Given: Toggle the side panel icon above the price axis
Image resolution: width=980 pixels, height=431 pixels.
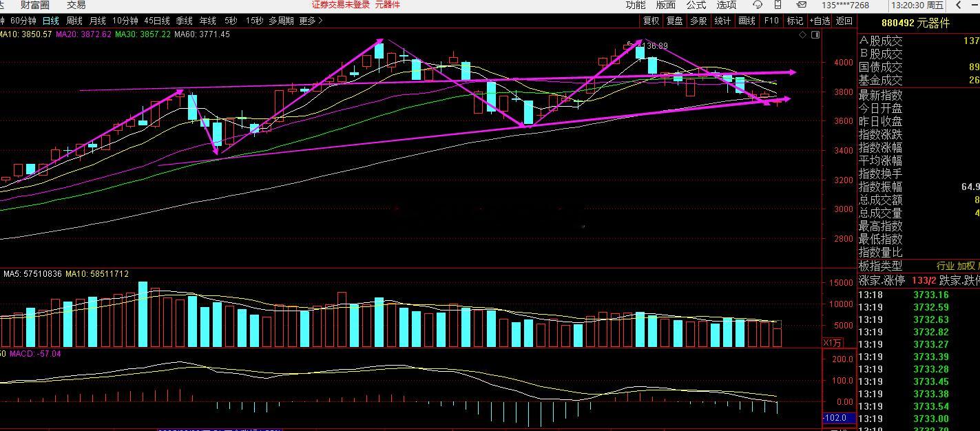Looking at the screenshot, I should coord(816,34).
